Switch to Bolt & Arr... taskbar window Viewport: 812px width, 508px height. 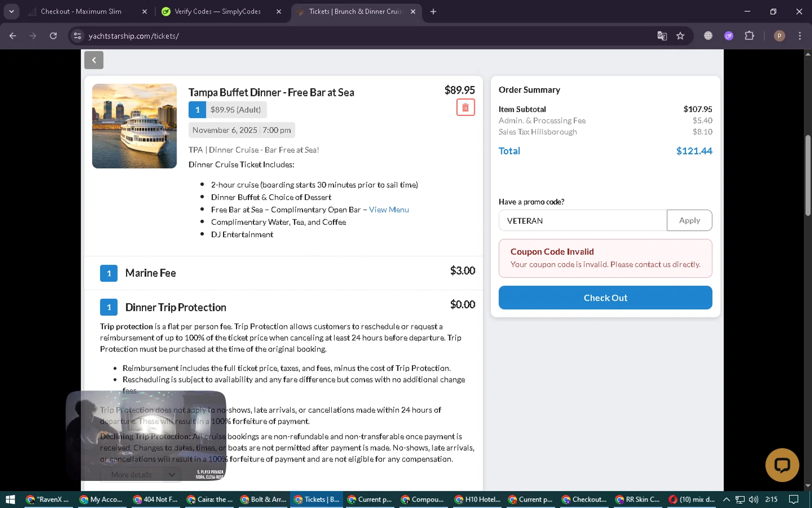263,499
